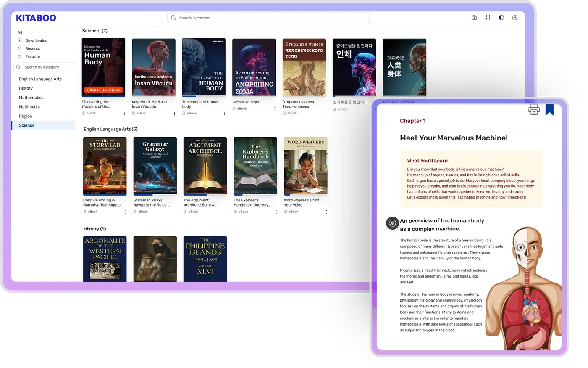The height and width of the screenshot is (368, 588).
Task: Click the magnifier icon in content search
Action: click(173, 18)
